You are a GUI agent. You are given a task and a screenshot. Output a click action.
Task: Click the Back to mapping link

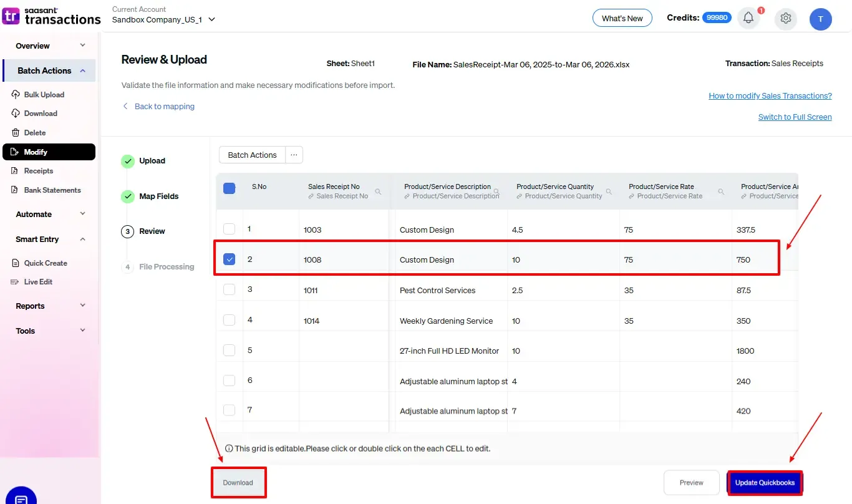point(164,107)
